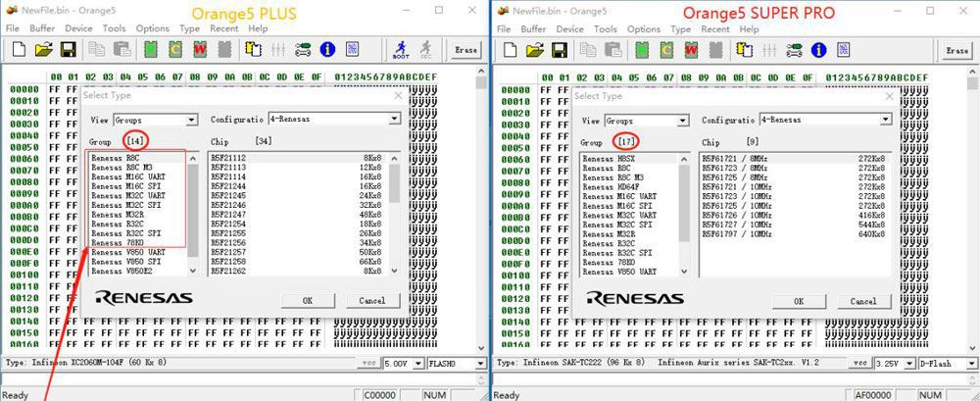Select chip R5F21112 8Kx8
Image resolution: width=980 pixels, height=401 pixels.
(298, 158)
